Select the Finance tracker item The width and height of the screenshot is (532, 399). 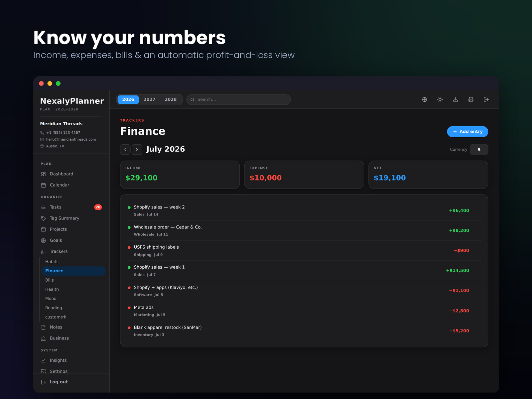73,271
